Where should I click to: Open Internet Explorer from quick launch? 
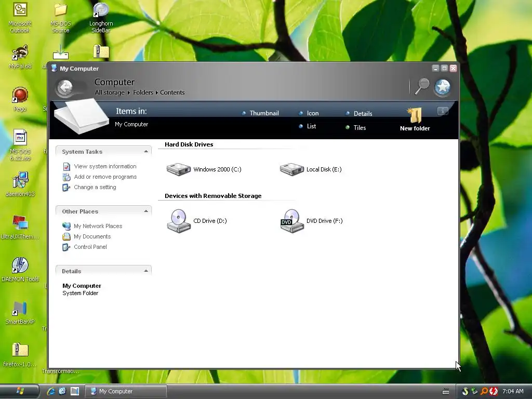pyautogui.click(x=51, y=391)
